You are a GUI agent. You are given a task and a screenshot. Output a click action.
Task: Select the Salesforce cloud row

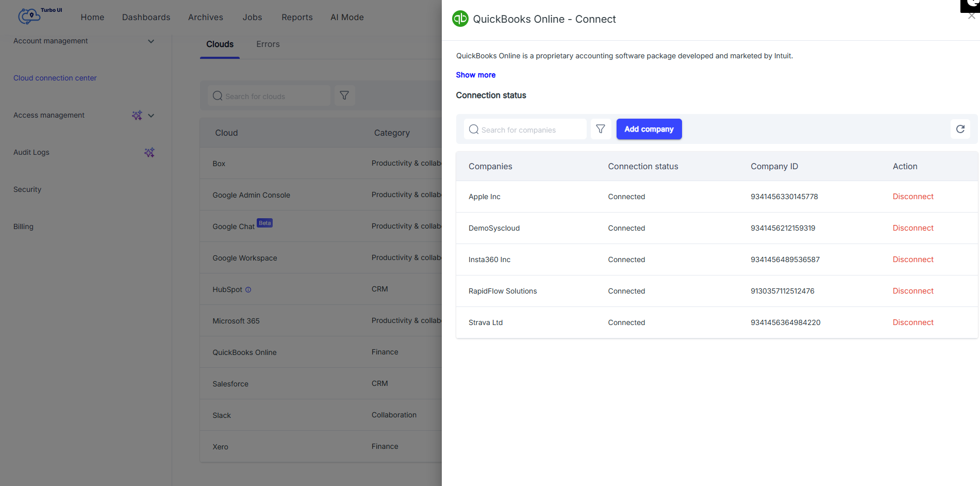[x=321, y=384]
